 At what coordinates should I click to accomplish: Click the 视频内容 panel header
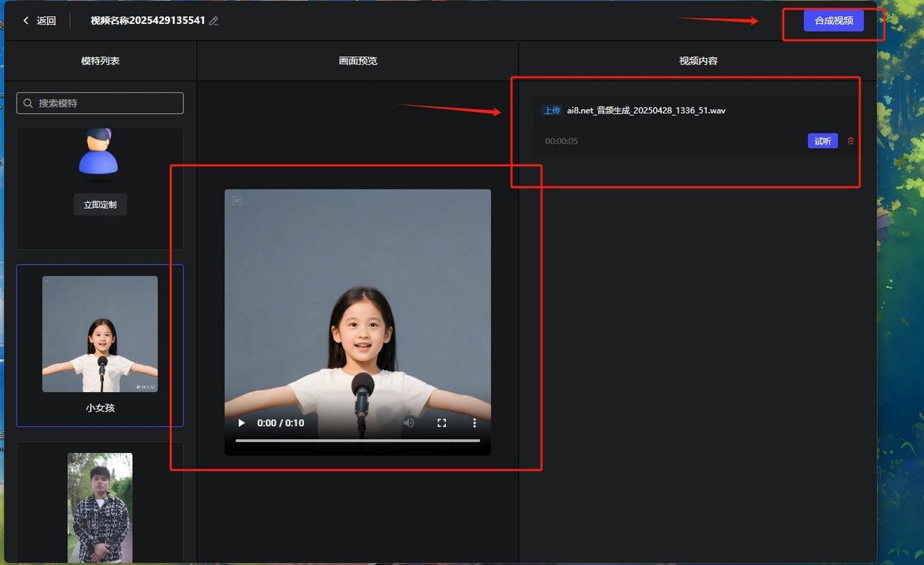click(697, 61)
